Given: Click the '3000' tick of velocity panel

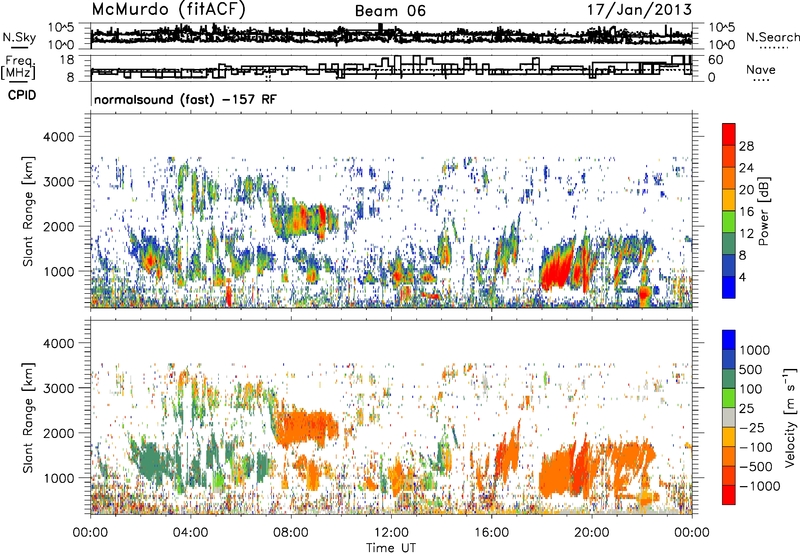Looking at the screenshot, I should pyautogui.click(x=61, y=388).
